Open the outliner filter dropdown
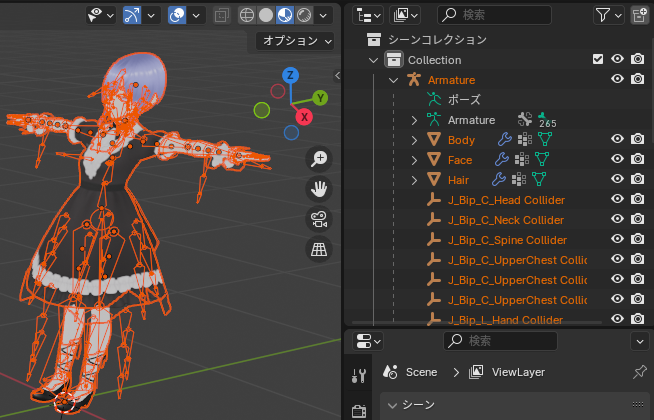 609,15
